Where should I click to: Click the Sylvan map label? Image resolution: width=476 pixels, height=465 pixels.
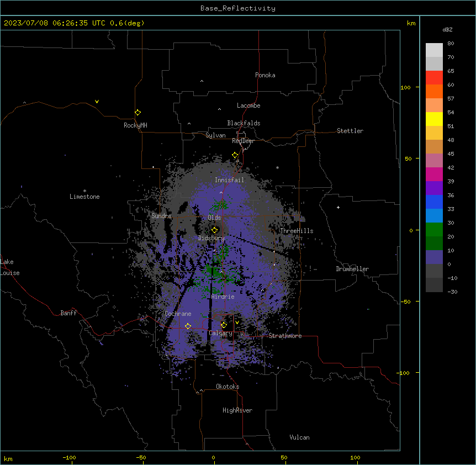click(x=215, y=135)
